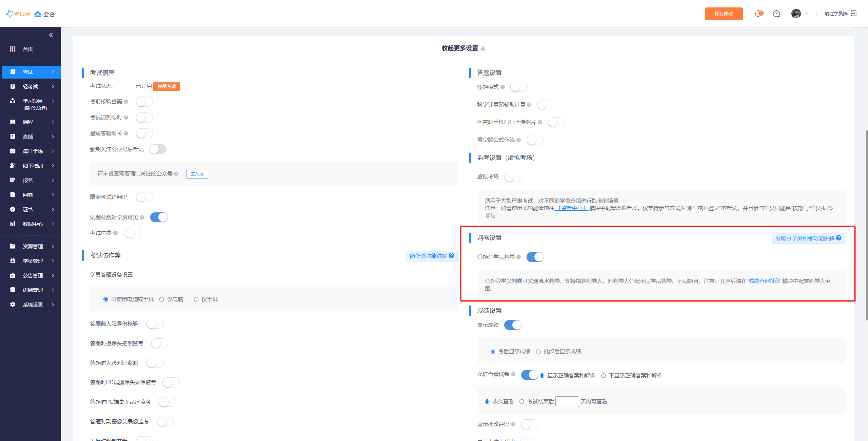Click the 天内可查看 days input field
This screenshot has width=868, height=441.
tap(567, 402)
